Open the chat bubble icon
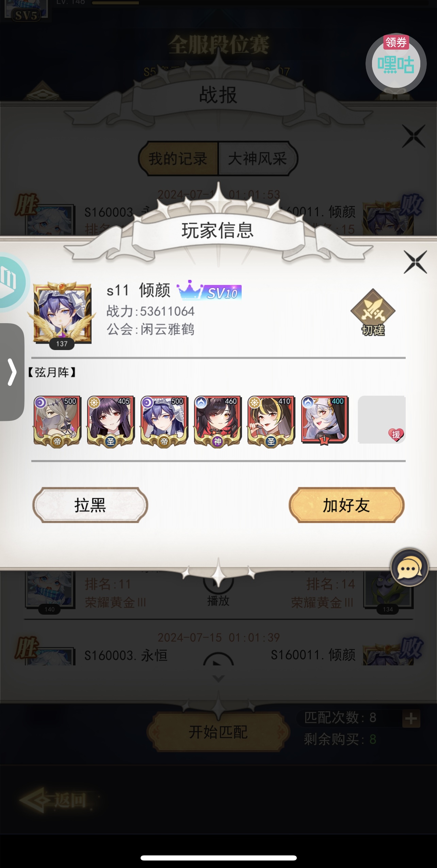 (x=409, y=567)
